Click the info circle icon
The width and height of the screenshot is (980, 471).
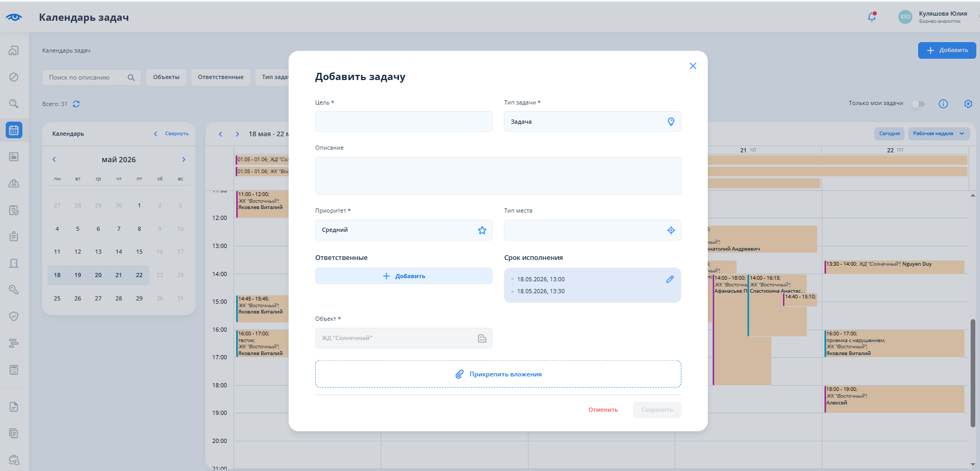[x=943, y=104]
